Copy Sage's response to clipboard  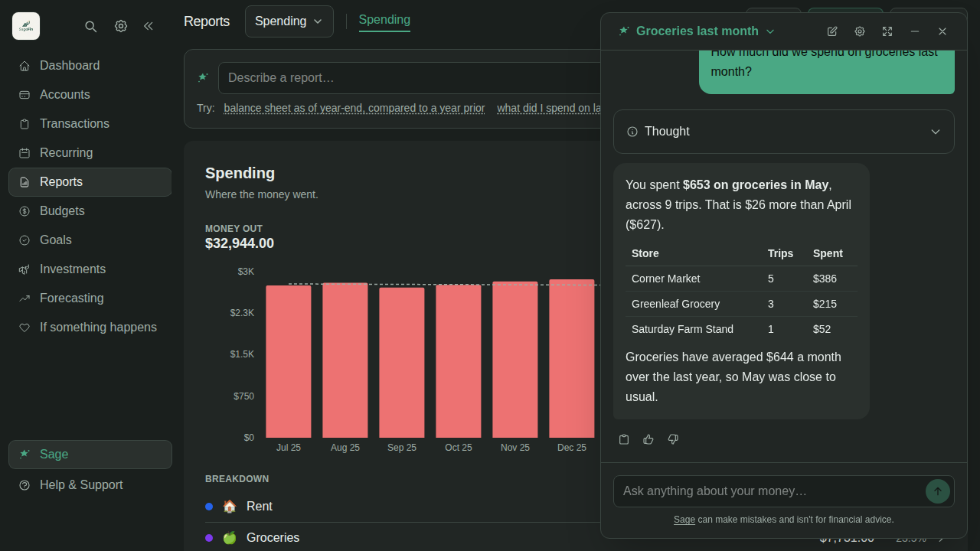(624, 439)
